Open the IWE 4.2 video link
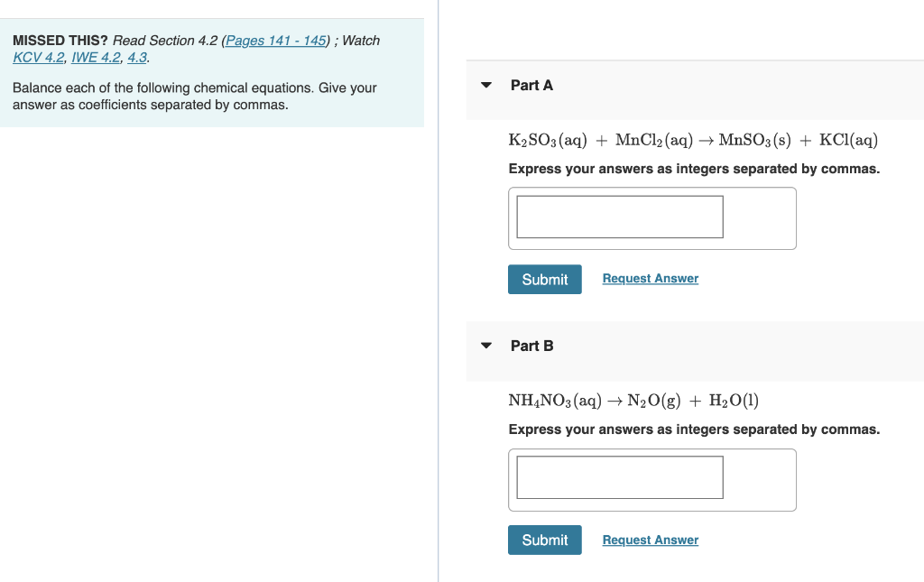Screen dimensions: 924x582 click(x=94, y=57)
